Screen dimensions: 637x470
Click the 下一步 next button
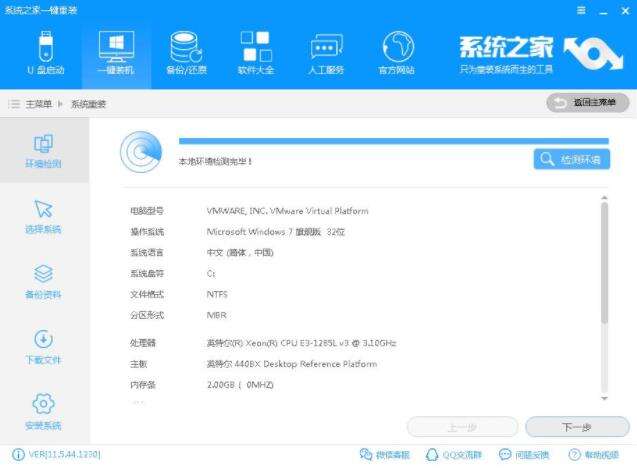[577, 427]
